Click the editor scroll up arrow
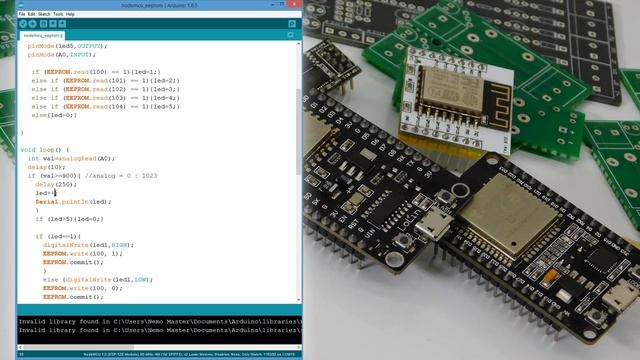This screenshot has height=360, width=640. click(299, 44)
